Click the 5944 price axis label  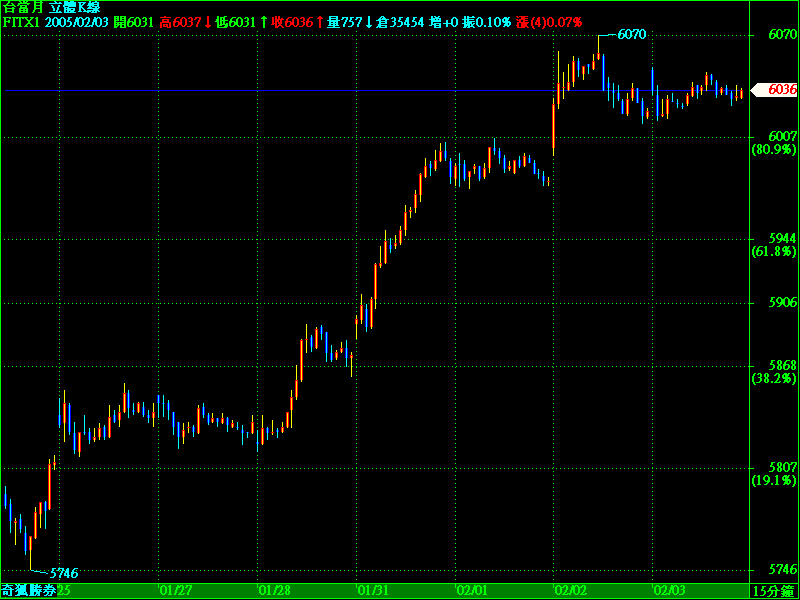click(782, 238)
